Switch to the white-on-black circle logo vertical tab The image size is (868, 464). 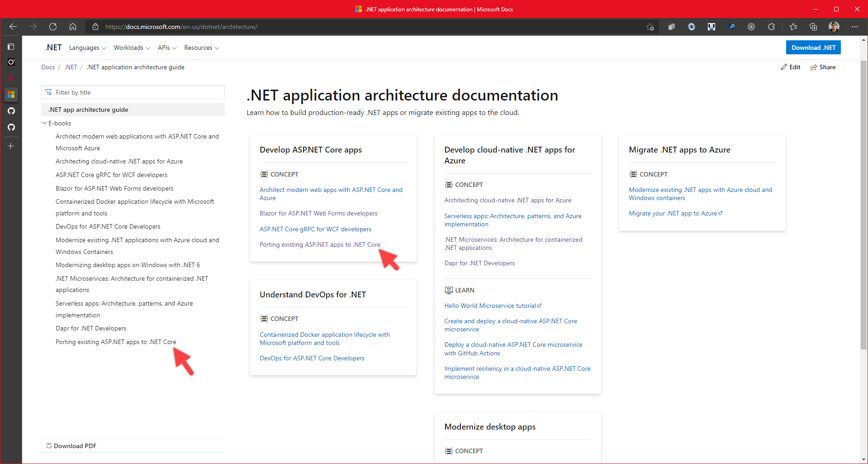pos(11,62)
